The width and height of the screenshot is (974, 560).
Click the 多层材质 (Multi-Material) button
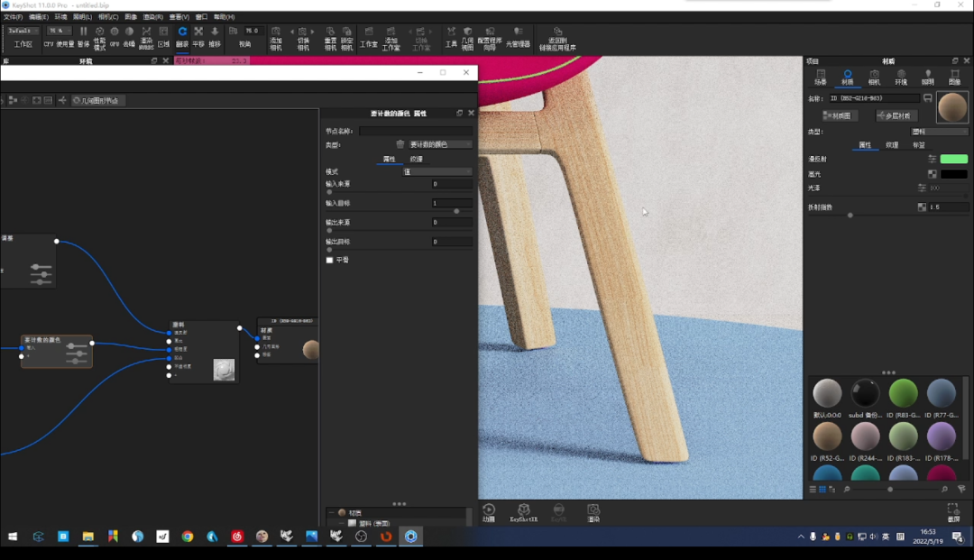click(x=896, y=115)
